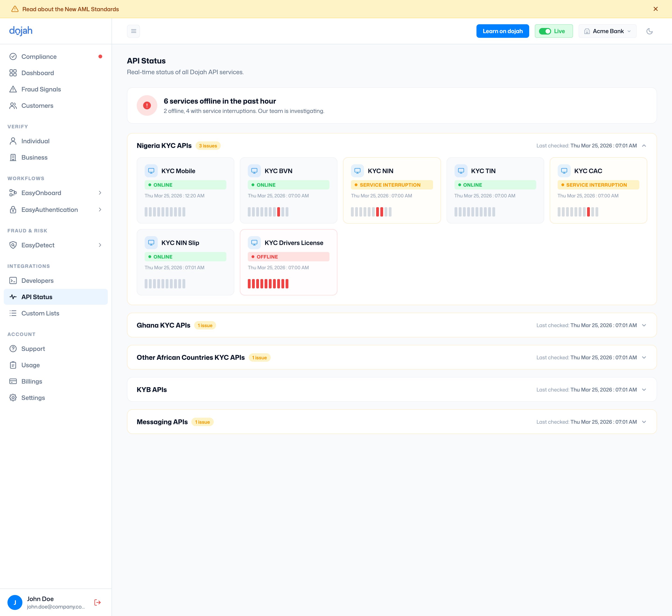Click the EasyDetect shield icon

coord(13,245)
